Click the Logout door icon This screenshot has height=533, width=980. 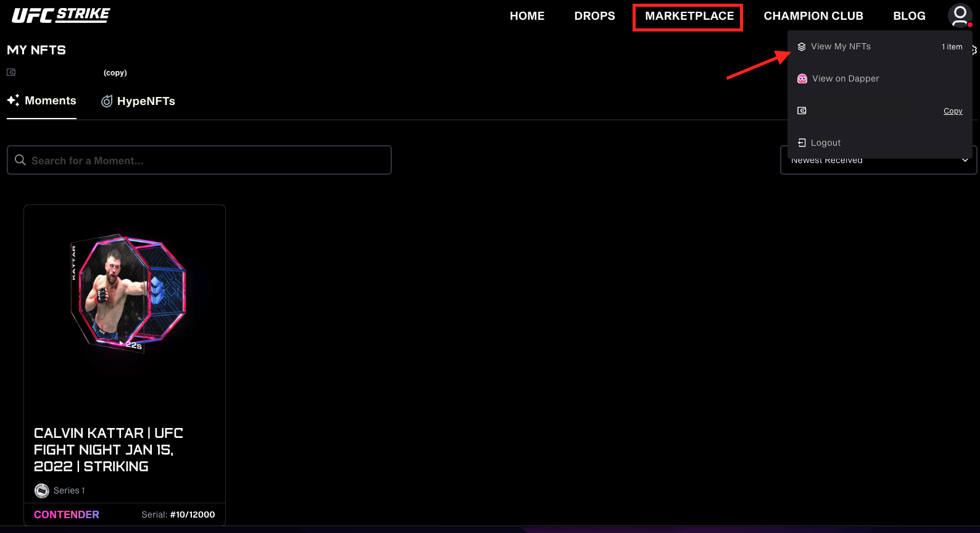click(802, 143)
